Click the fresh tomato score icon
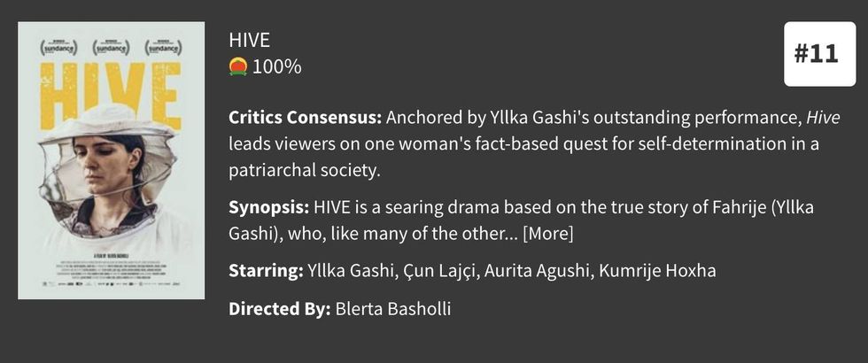The image size is (868, 363). click(x=237, y=66)
